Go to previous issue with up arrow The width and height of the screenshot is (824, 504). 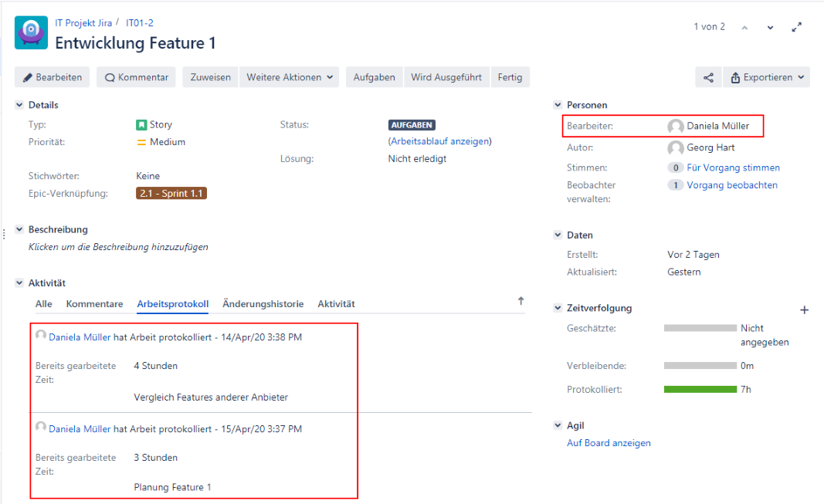click(x=744, y=28)
